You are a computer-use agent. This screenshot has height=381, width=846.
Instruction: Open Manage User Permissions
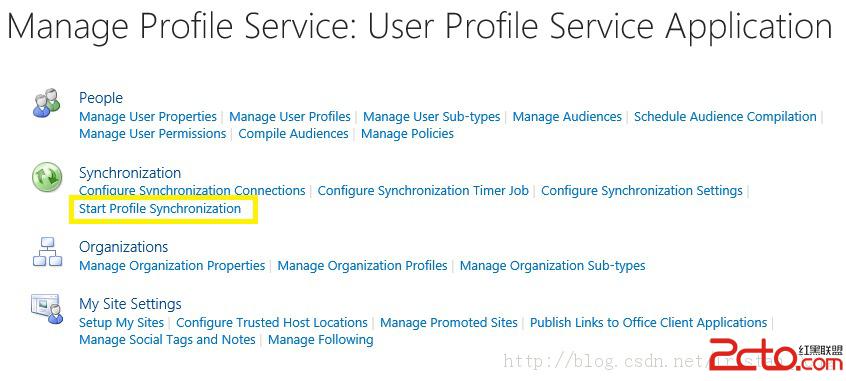click(x=153, y=133)
